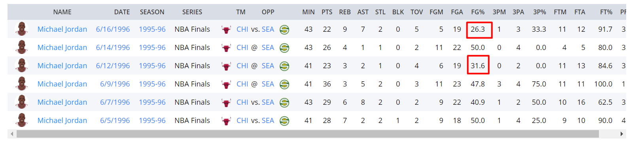Open 1995-96 season link in 6/12/1996 row
This screenshot has height=144, width=644.
tap(152, 65)
